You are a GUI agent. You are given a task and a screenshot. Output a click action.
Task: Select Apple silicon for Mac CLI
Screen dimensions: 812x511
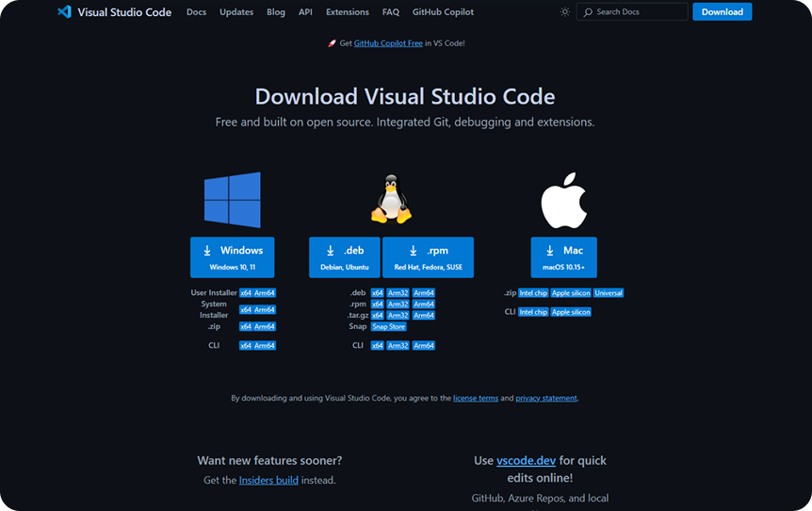click(x=571, y=312)
